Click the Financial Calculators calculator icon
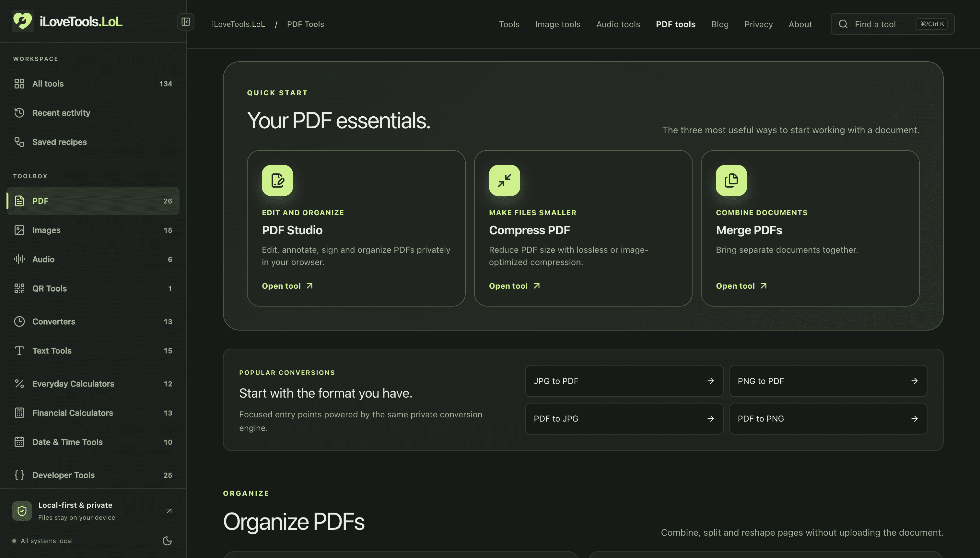The image size is (980, 558). (19, 413)
